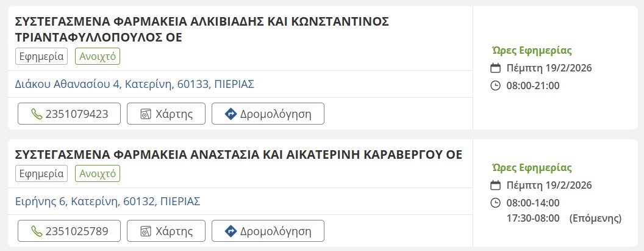Screen dimensions: 644x251
Task: Click clock icon next to 08:00-21:00
Action: [x=496, y=85]
